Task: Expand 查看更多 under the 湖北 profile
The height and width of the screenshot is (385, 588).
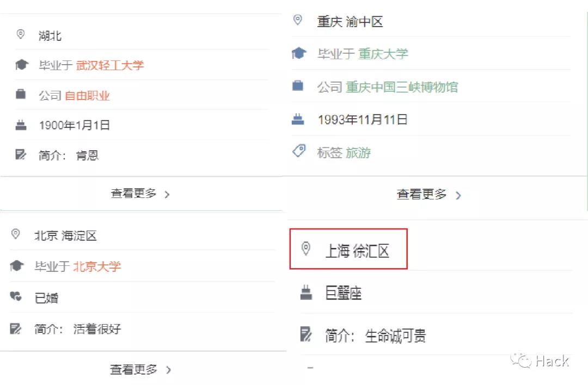Action: [x=140, y=194]
